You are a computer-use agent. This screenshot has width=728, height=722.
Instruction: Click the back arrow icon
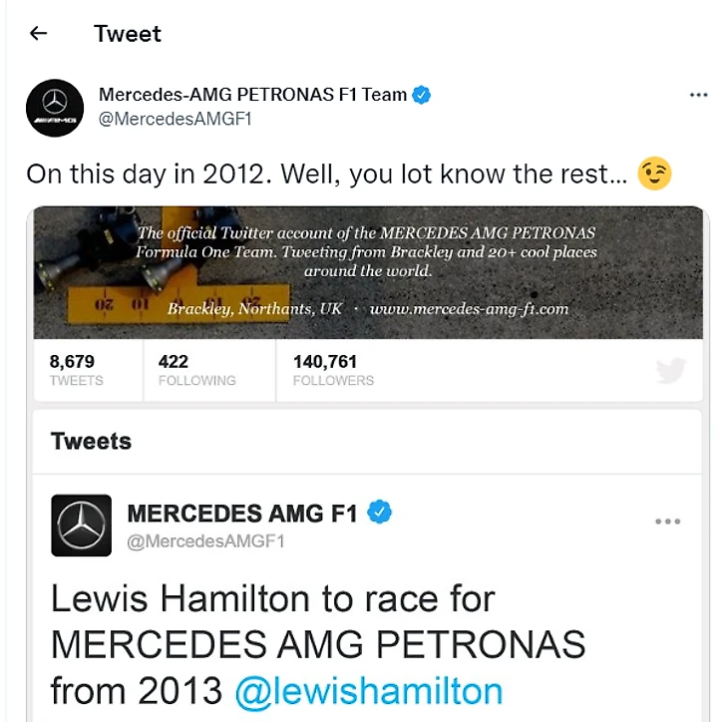click(x=38, y=34)
